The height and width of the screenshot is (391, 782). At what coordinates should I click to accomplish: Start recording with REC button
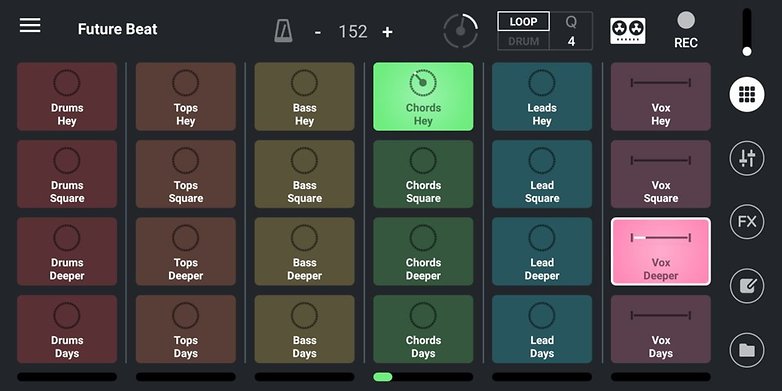(x=686, y=30)
